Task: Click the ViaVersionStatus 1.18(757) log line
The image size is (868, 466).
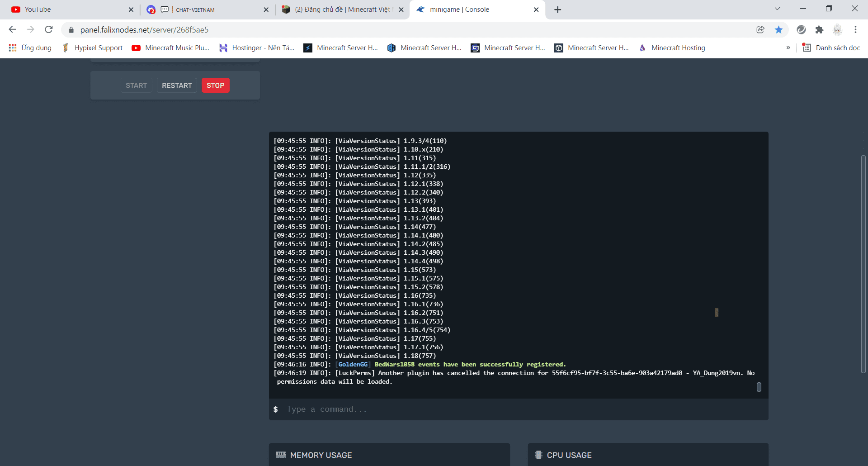Action: (x=355, y=356)
